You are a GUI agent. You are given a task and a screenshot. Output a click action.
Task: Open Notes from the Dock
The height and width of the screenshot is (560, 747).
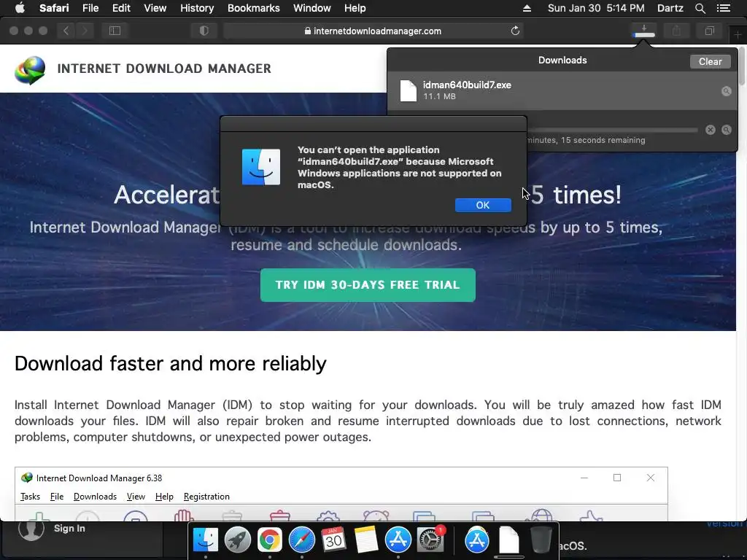[366, 540]
